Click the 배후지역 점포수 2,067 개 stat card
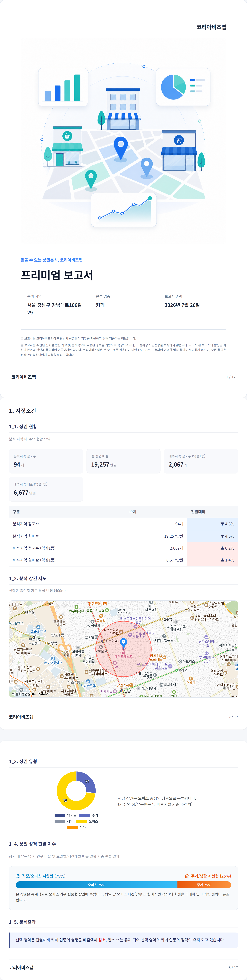 pos(201,461)
